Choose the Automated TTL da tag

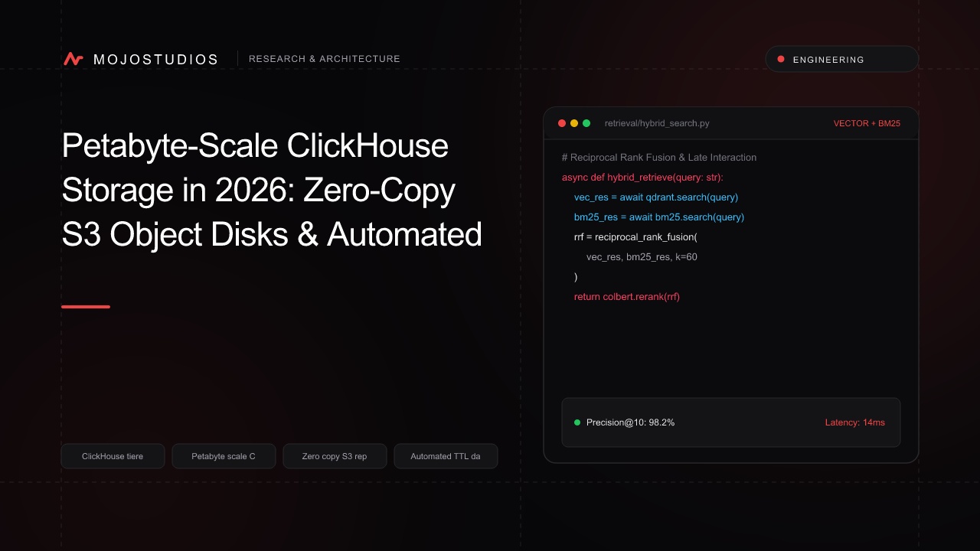(446, 456)
